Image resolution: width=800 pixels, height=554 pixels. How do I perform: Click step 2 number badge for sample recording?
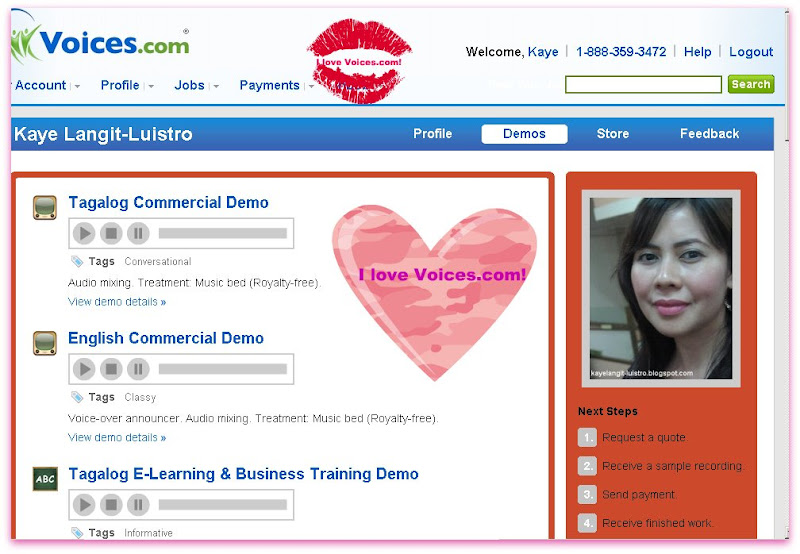pos(587,466)
